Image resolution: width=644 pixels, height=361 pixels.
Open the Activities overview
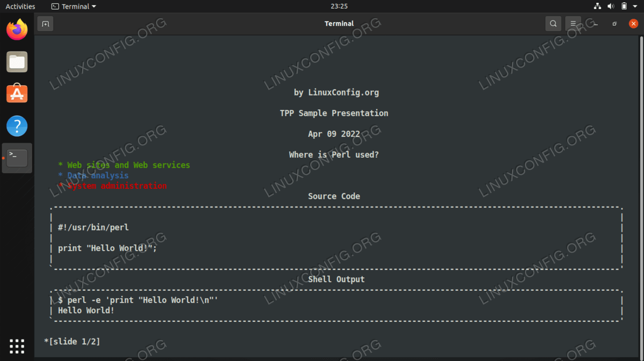20,6
